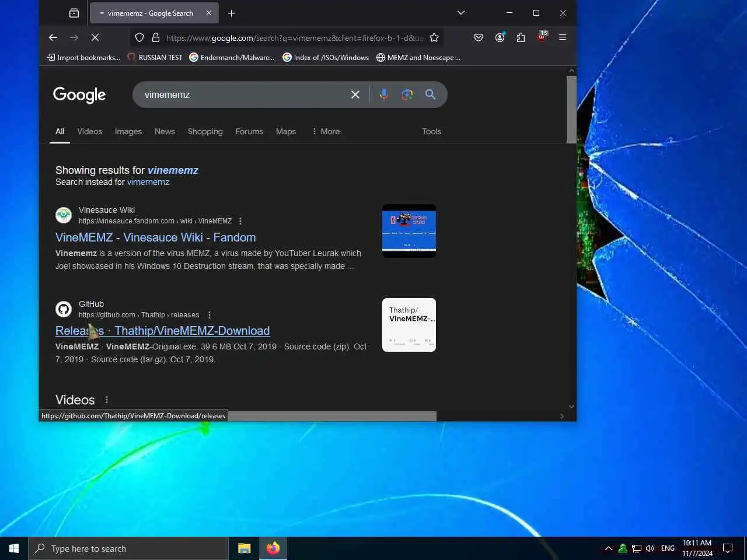Click horizontal scrollbar right arrow
The image size is (747, 560).
click(x=562, y=416)
